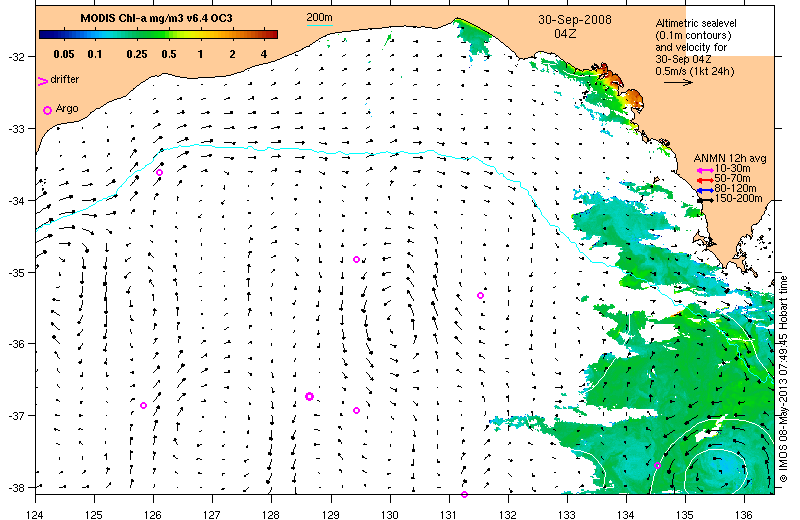Click the magenta 10-30m ANMN arrow
800x520 pixels.
point(705,170)
